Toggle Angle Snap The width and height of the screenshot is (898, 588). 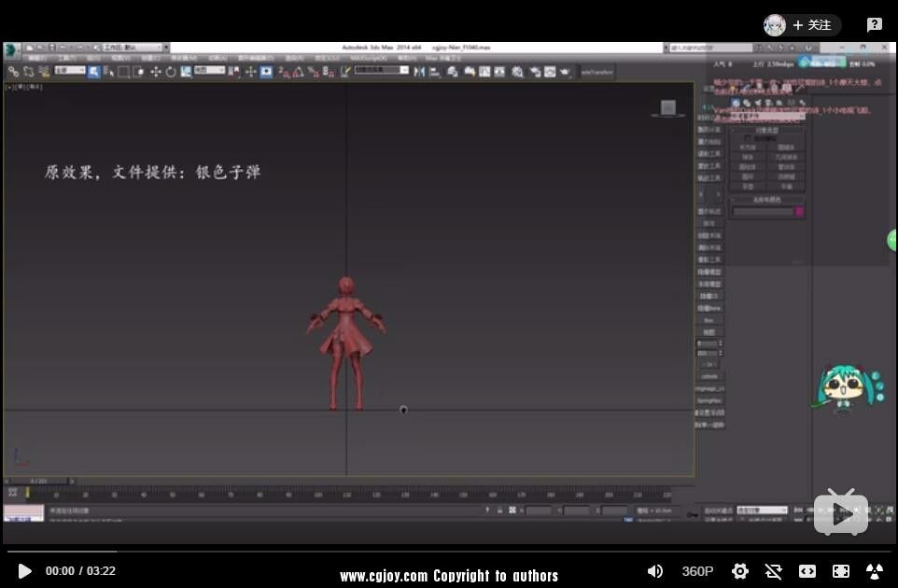point(299,72)
